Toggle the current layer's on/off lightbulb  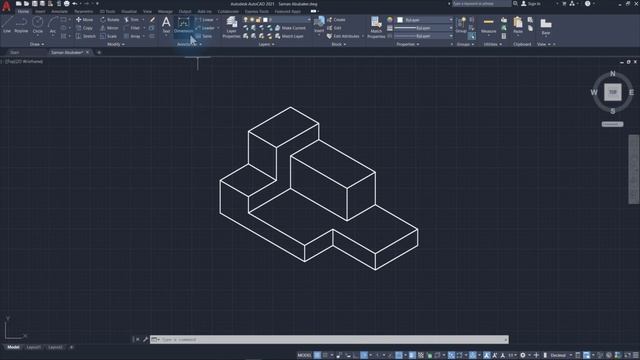(245, 20)
